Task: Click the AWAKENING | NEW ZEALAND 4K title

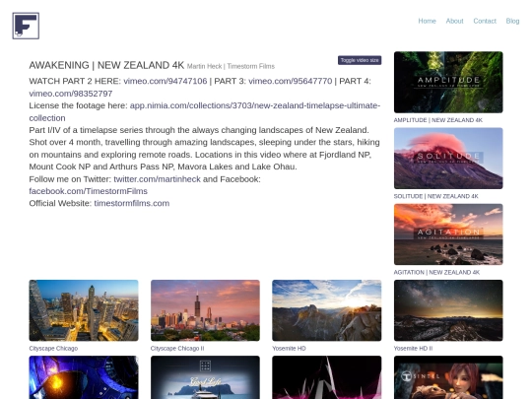Action: (106, 65)
